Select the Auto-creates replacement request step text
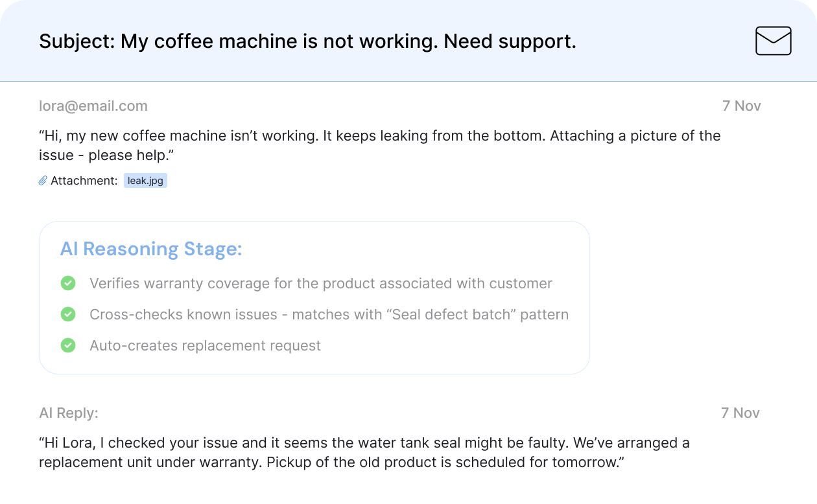This screenshot has width=817, height=504. pos(205,345)
